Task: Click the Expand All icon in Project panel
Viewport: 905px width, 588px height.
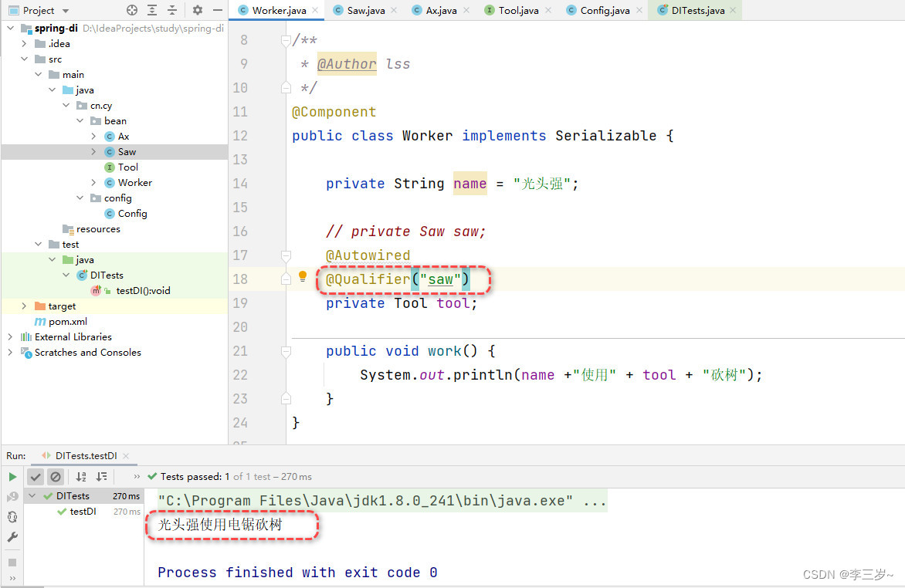Action: [152, 10]
